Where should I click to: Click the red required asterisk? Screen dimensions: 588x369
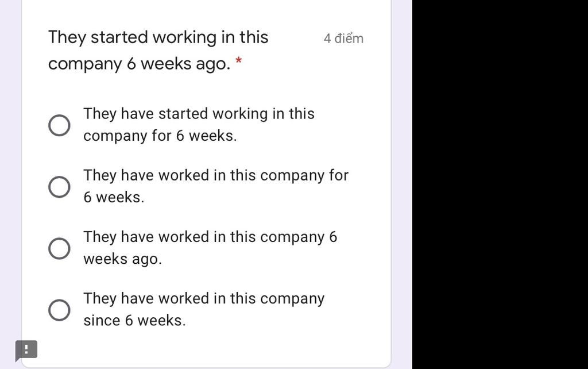pyautogui.click(x=239, y=60)
